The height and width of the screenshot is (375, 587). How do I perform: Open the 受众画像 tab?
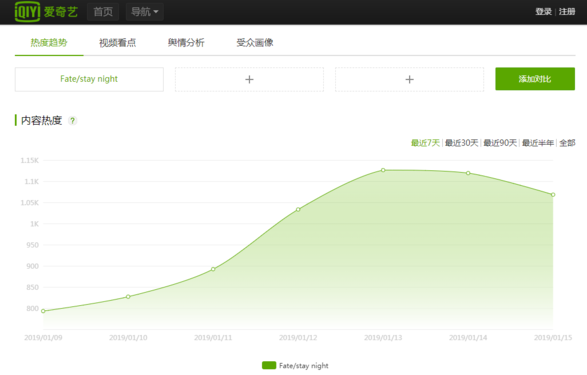255,43
